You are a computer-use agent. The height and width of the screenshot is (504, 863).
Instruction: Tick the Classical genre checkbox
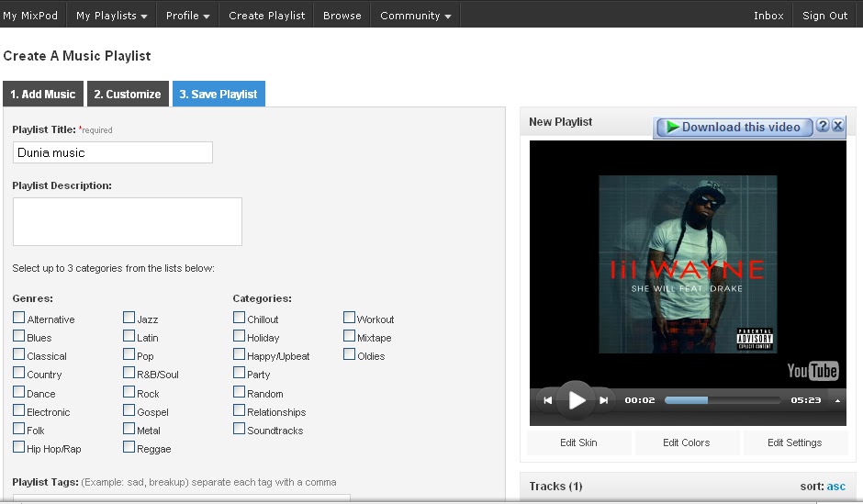18,354
